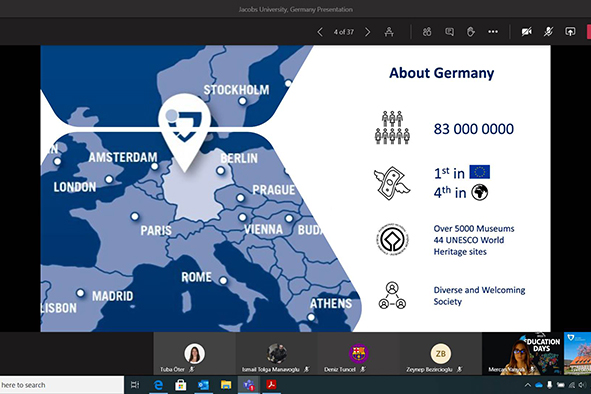Click Mercan's video feed tile
The width and height of the screenshot is (591, 394).
click(x=523, y=354)
